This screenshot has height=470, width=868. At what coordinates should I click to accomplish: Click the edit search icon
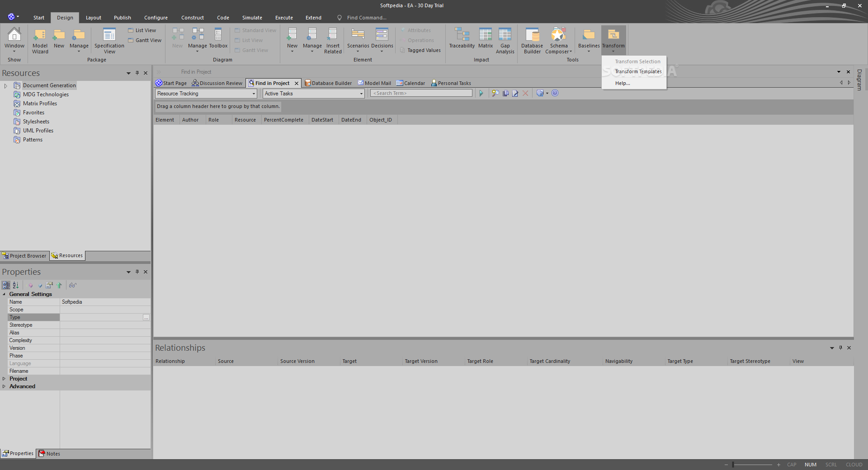point(515,93)
